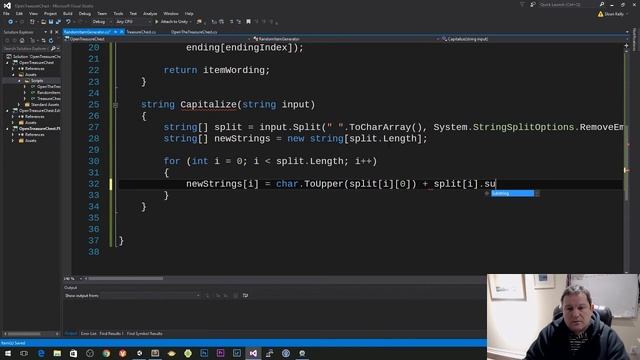Open the Edit menu

19,13
